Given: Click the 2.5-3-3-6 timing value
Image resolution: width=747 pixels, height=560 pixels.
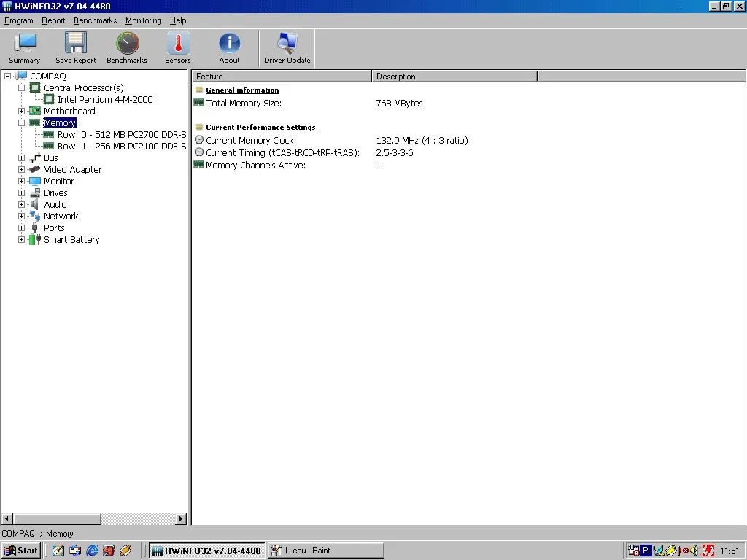Looking at the screenshot, I should (395, 153).
